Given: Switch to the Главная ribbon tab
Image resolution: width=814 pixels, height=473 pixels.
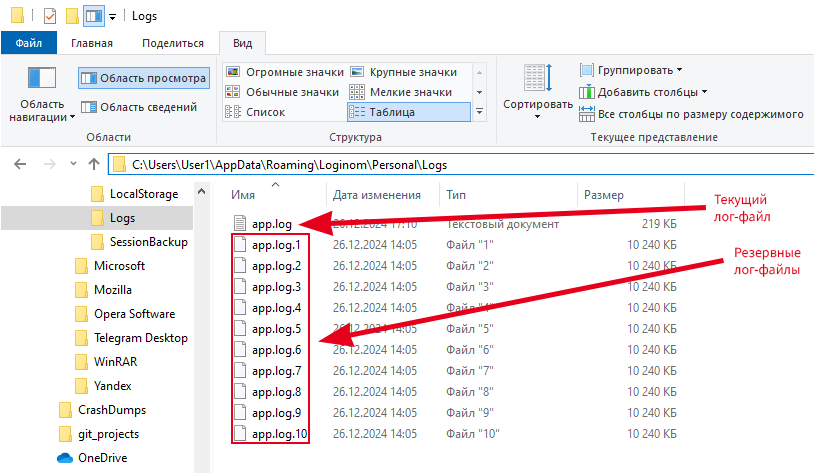Looking at the screenshot, I should (92, 43).
